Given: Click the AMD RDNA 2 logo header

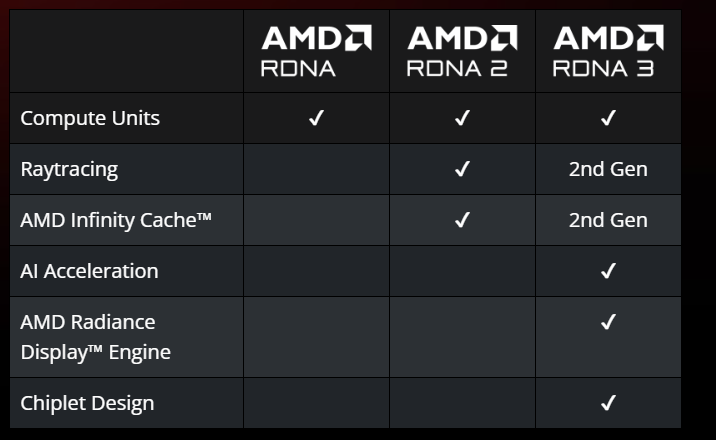Looking at the screenshot, I should pos(462,51).
